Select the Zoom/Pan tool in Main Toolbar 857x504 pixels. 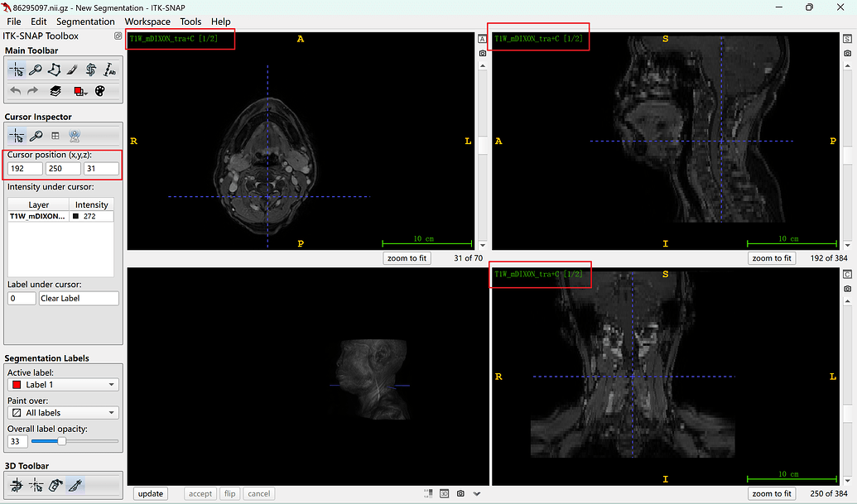(35, 70)
